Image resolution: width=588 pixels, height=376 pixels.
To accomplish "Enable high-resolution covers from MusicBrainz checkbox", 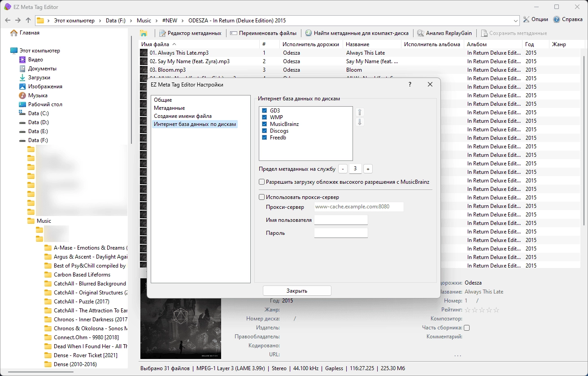I will (262, 182).
